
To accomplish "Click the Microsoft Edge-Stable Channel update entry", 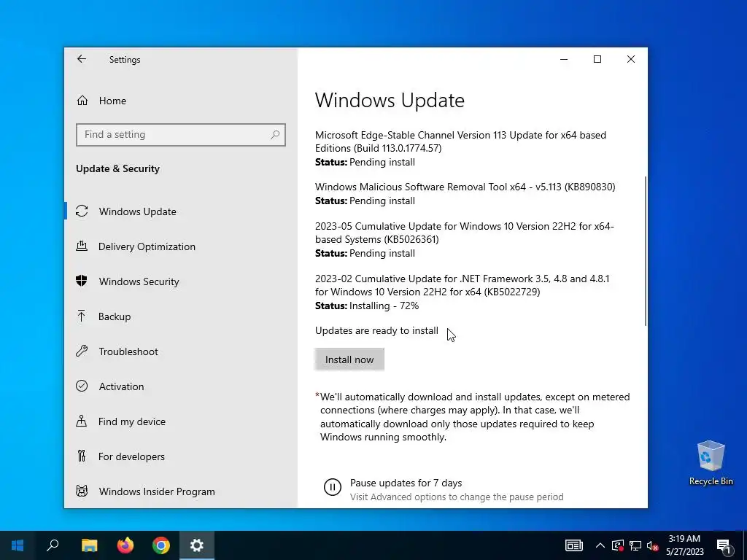I will tap(461, 148).
